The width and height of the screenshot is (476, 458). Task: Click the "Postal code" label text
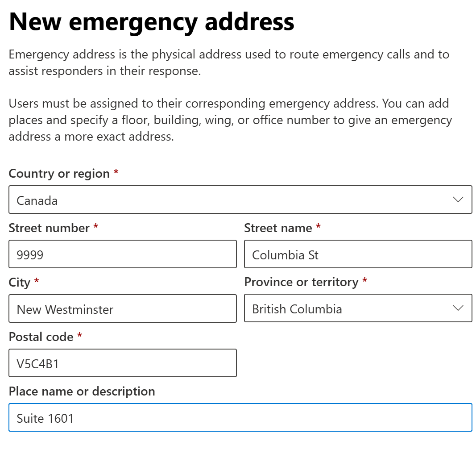coord(41,337)
